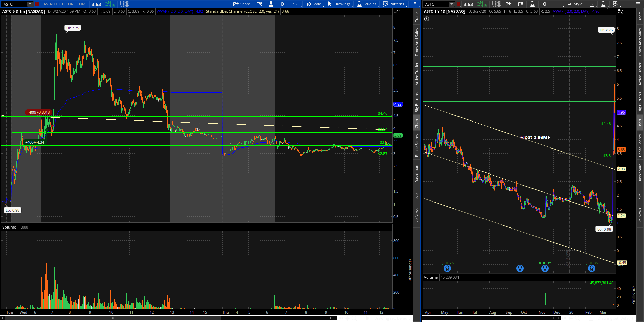644x322 pixels.
Task: Open left sidebar Times And Sales tab
Action: click(417, 42)
